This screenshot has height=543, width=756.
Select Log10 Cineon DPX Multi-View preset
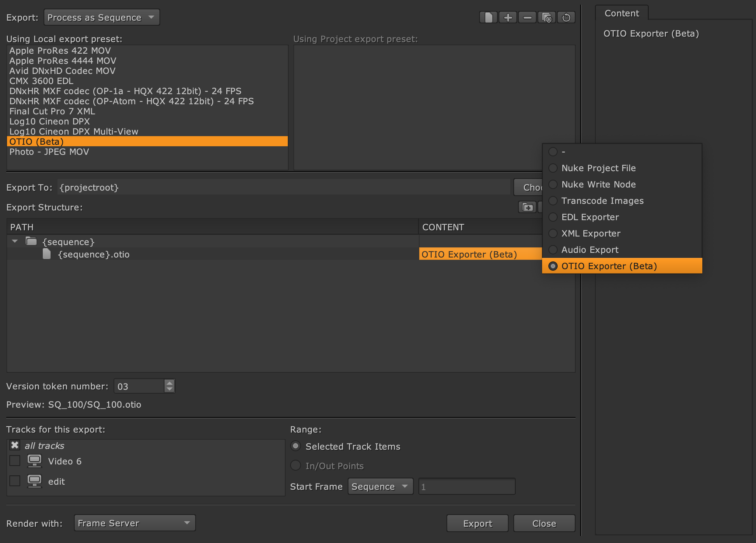(x=147, y=131)
